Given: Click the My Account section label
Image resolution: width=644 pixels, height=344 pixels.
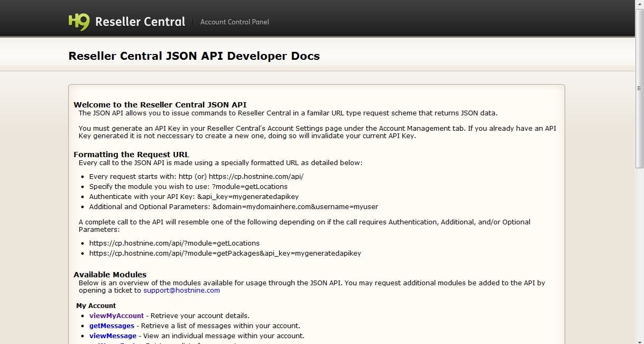Looking at the screenshot, I should click(x=96, y=306).
